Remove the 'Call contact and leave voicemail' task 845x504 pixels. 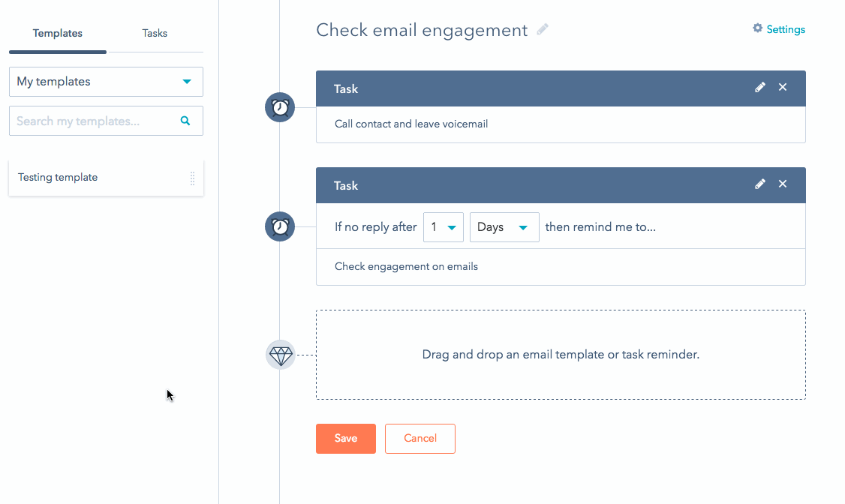[783, 87]
